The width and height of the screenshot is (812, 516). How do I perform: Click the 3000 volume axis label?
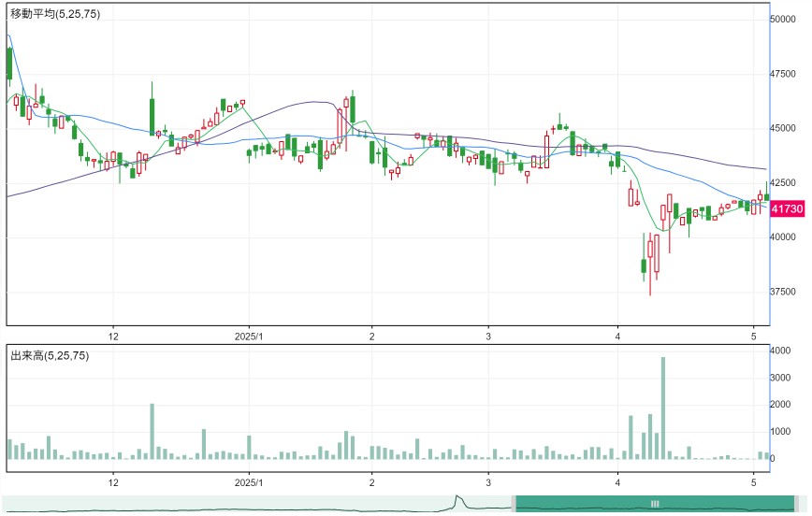click(780, 378)
